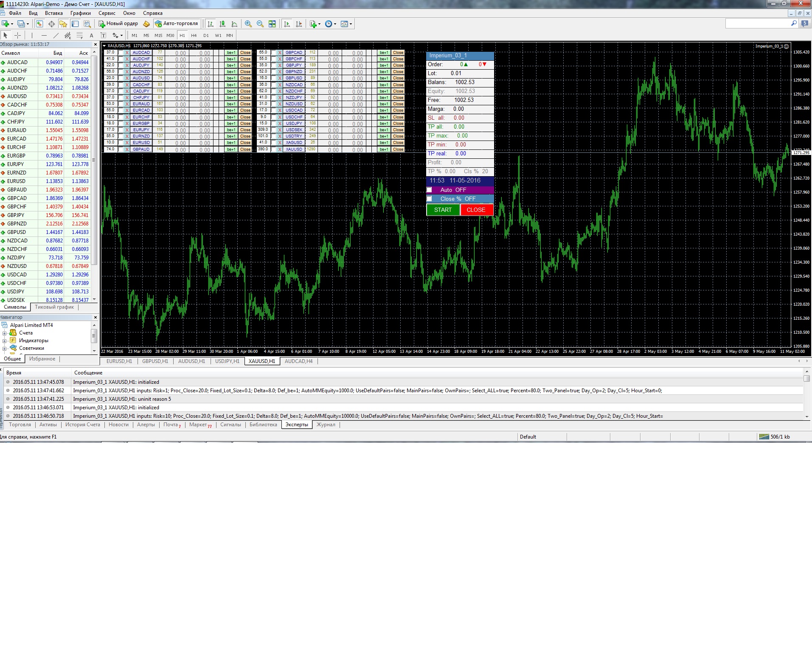Select the cursor arrow tool

(6, 35)
